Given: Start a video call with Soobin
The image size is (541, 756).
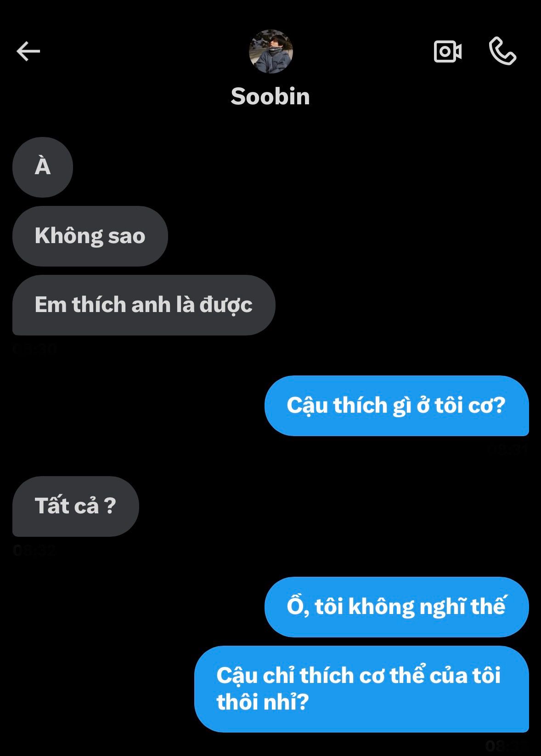Looking at the screenshot, I should coord(448,51).
